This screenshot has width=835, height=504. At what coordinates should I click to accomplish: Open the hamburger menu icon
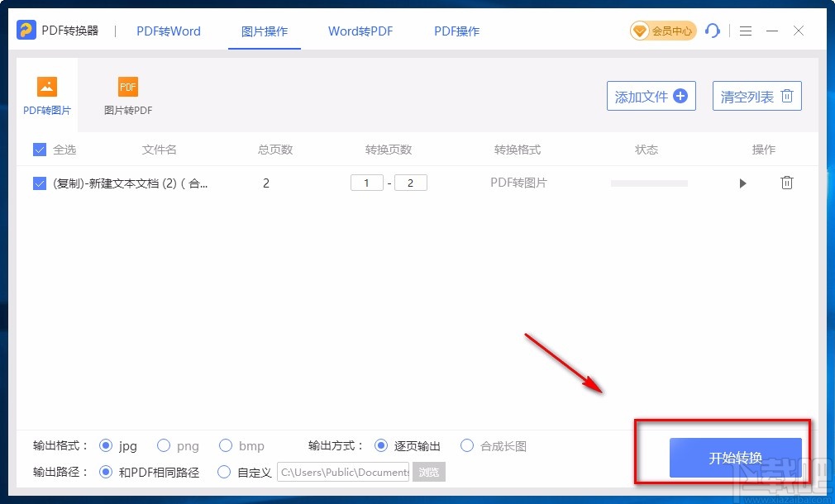745,31
